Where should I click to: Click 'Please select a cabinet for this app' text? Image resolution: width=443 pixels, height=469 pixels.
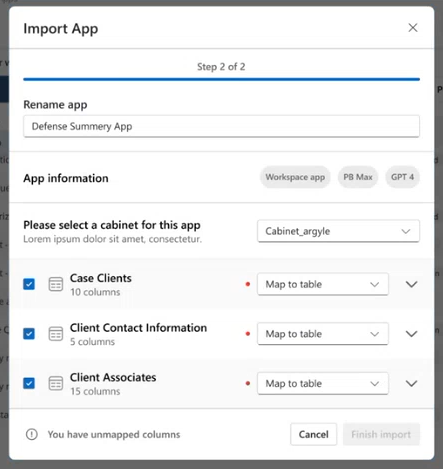click(112, 225)
